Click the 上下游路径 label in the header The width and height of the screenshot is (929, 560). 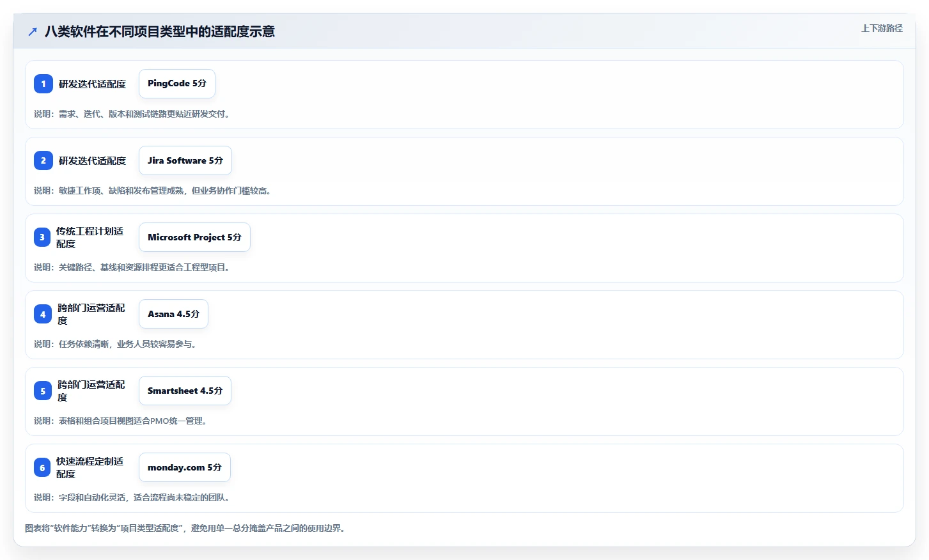[882, 28]
